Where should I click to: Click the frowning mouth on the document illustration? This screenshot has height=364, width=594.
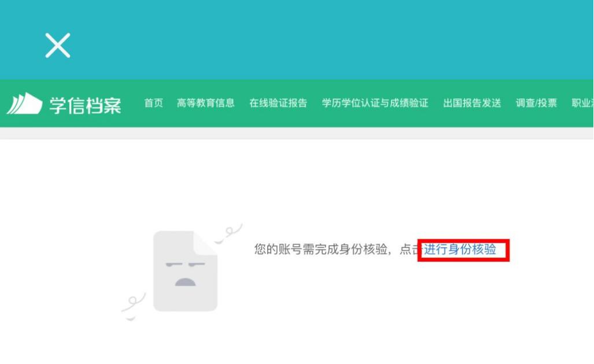click(x=185, y=283)
